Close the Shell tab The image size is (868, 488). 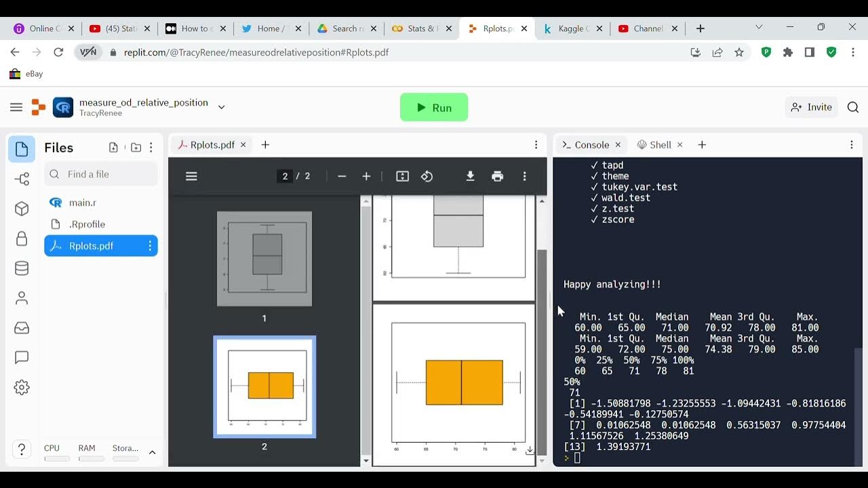pyautogui.click(x=679, y=145)
